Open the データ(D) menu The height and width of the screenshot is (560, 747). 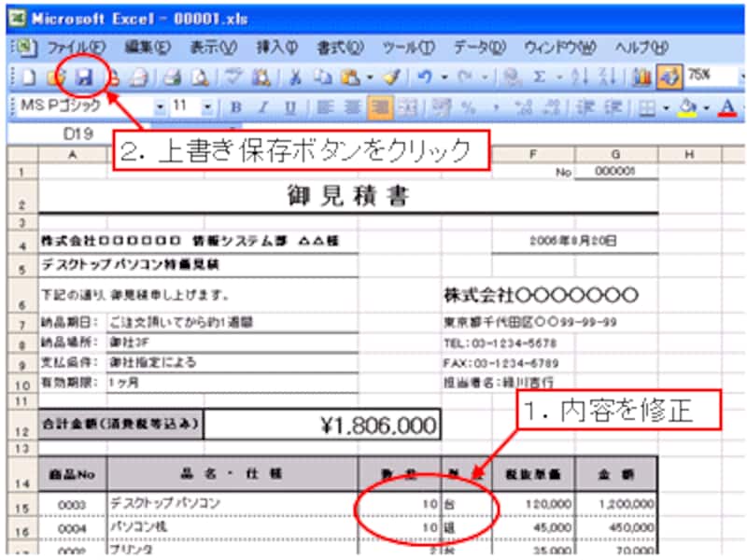click(480, 48)
